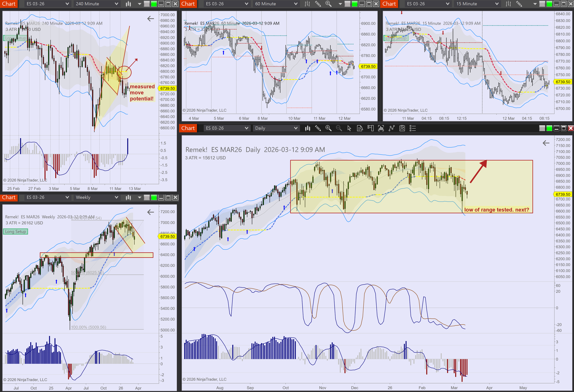The height and width of the screenshot is (392, 574).
Task: Expand the 240 Minute interval dropdown
Action: pyautogui.click(x=117, y=4)
